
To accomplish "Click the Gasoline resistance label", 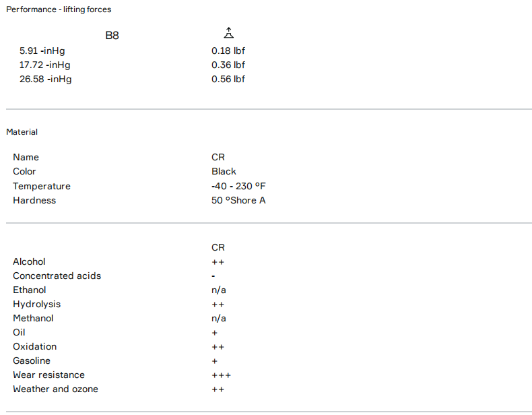I will coord(31,360).
